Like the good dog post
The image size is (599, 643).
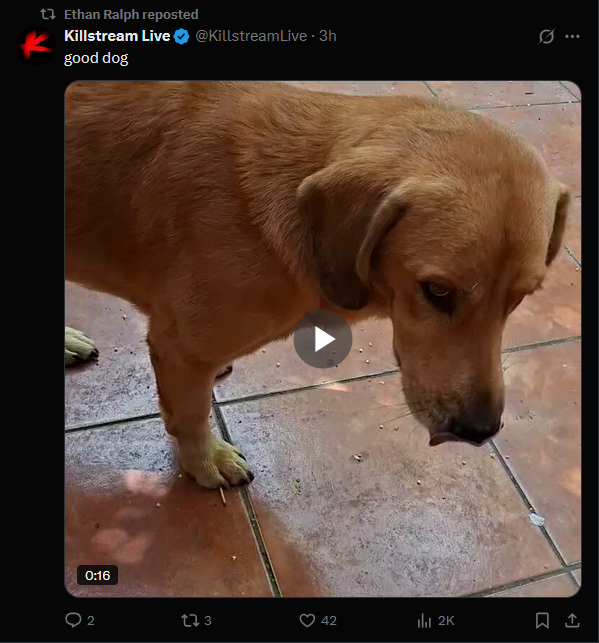(307, 620)
